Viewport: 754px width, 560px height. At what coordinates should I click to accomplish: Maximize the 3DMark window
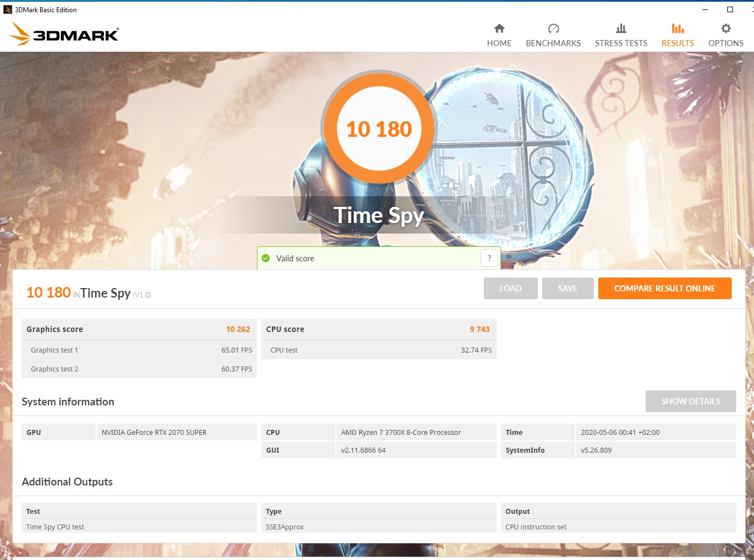pyautogui.click(x=730, y=9)
